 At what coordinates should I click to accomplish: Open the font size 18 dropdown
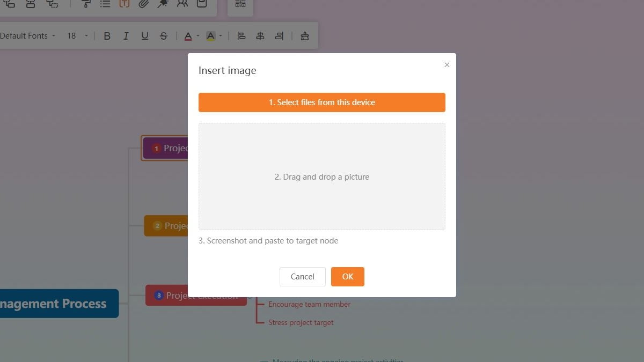click(x=77, y=36)
